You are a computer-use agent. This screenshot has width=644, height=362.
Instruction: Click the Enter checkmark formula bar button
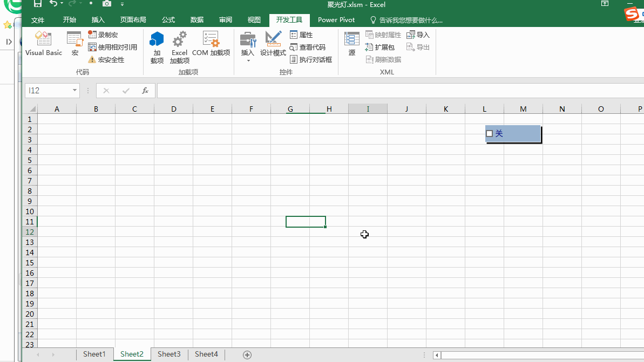coord(126,91)
